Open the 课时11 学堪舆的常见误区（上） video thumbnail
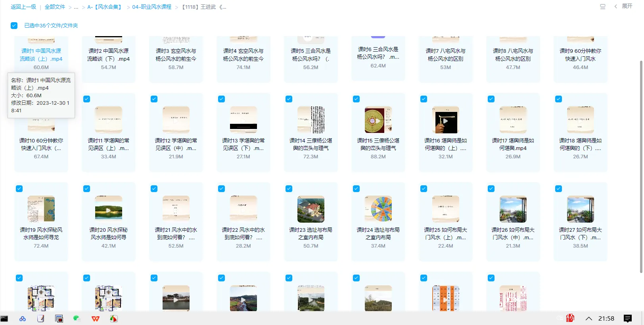Image resolution: width=644 pixels, height=325 pixels. tap(109, 120)
